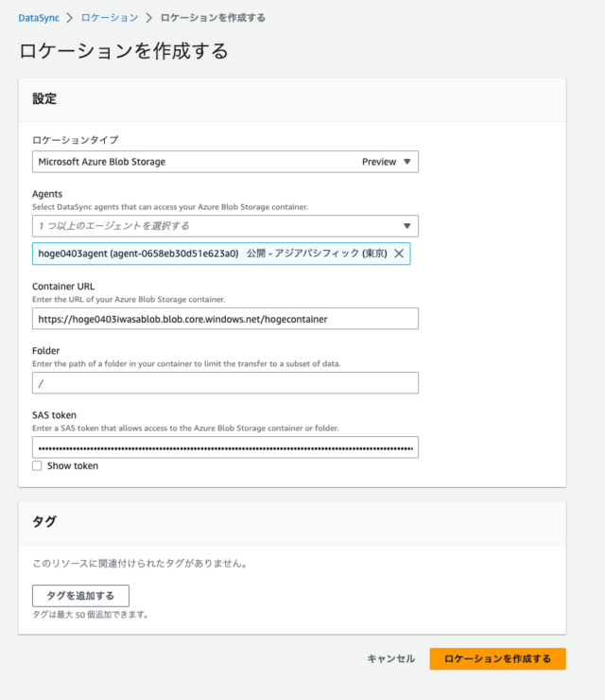
Task: Submit with the orange ロケーションを作成する button
Action: [497, 658]
